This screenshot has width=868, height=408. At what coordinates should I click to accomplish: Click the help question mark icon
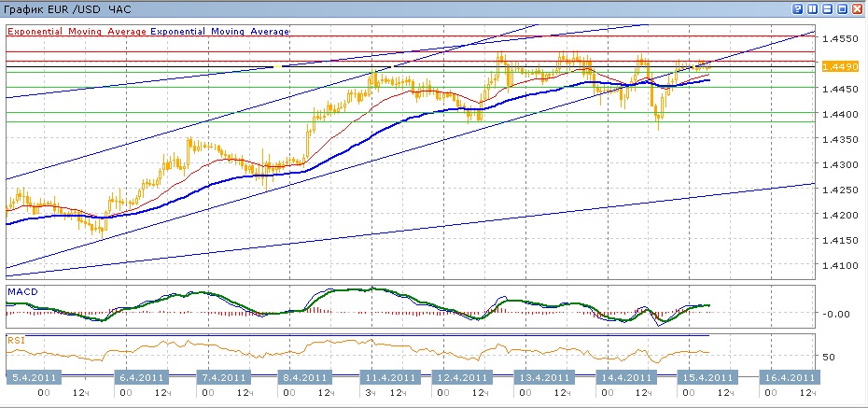796,8
